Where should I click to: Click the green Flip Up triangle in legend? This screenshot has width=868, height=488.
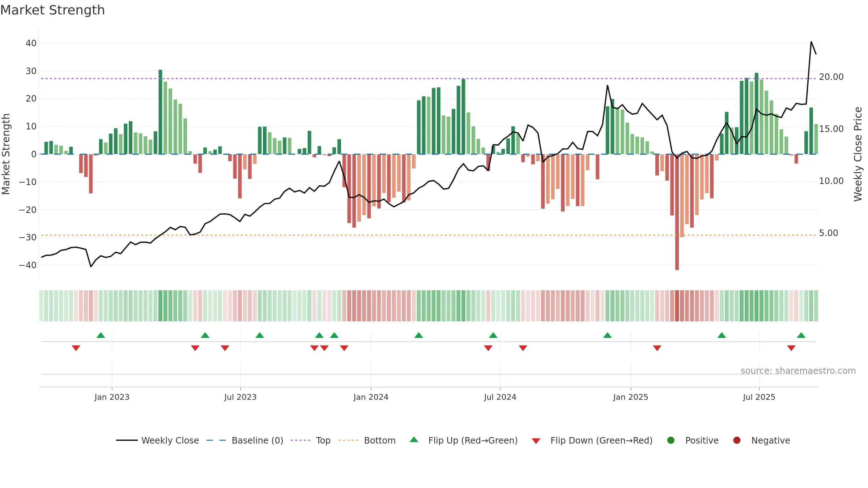pyautogui.click(x=414, y=440)
